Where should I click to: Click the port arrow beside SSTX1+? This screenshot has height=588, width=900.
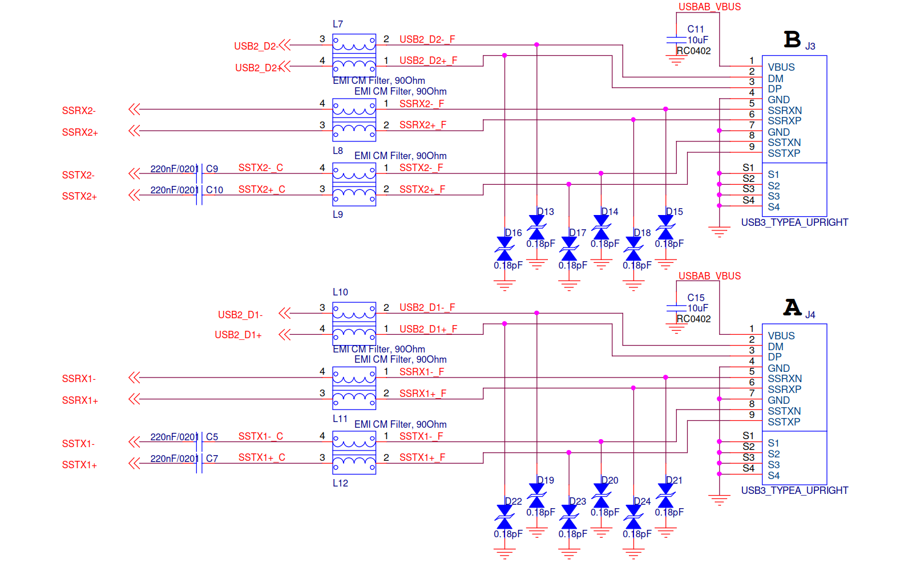click(x=134, y=463)
